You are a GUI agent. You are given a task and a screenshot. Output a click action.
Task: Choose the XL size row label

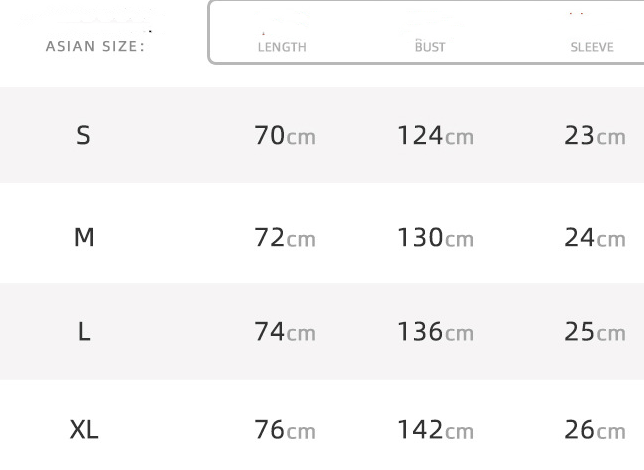84,430
